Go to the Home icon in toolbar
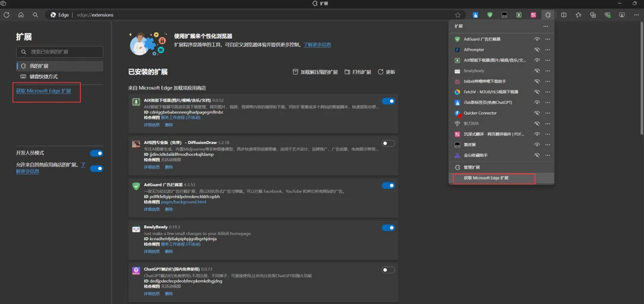644x304 pixels. coord(21,15)
